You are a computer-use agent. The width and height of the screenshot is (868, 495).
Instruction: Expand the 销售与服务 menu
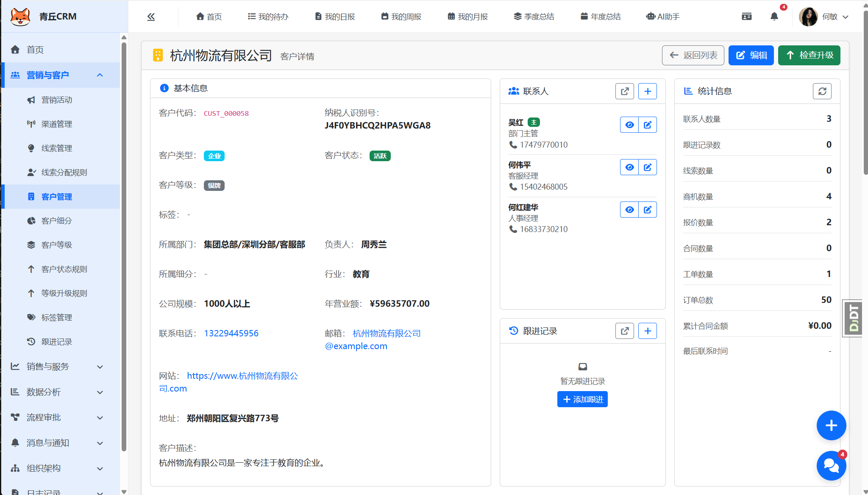(57, 366)
